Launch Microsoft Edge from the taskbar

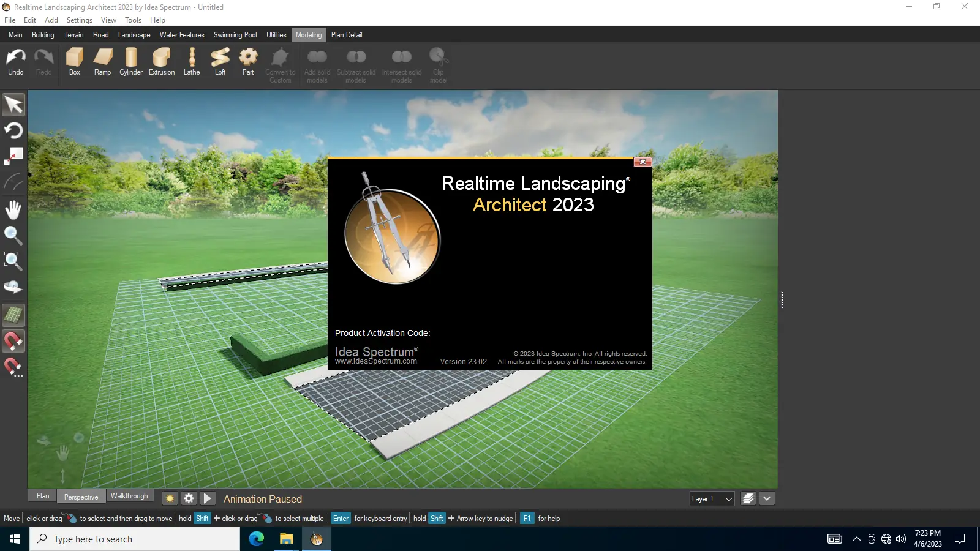(256, 539)
